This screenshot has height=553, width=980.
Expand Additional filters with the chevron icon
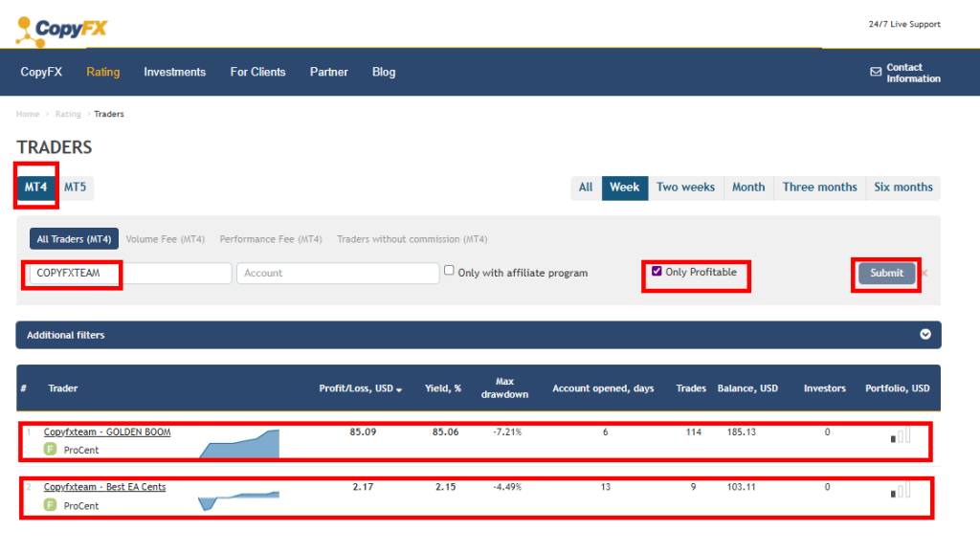coord(925,334)
